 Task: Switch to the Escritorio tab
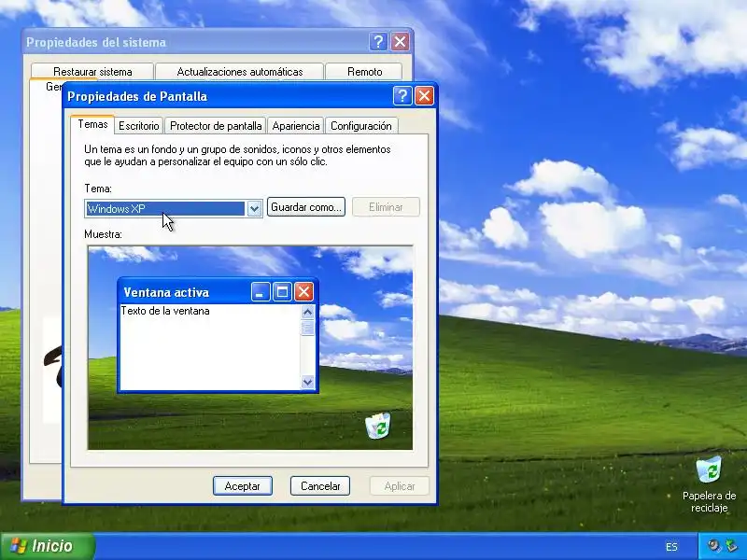coord(138,126)
